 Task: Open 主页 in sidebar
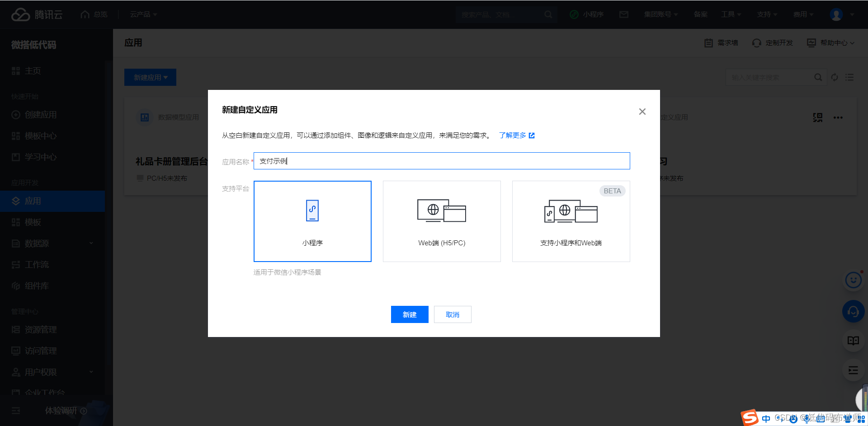(x=52, y=71)
